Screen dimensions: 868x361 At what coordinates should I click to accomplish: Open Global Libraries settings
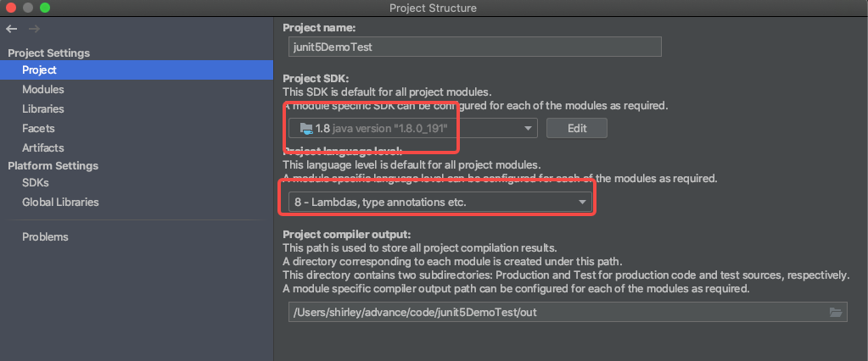coord(60,203)
